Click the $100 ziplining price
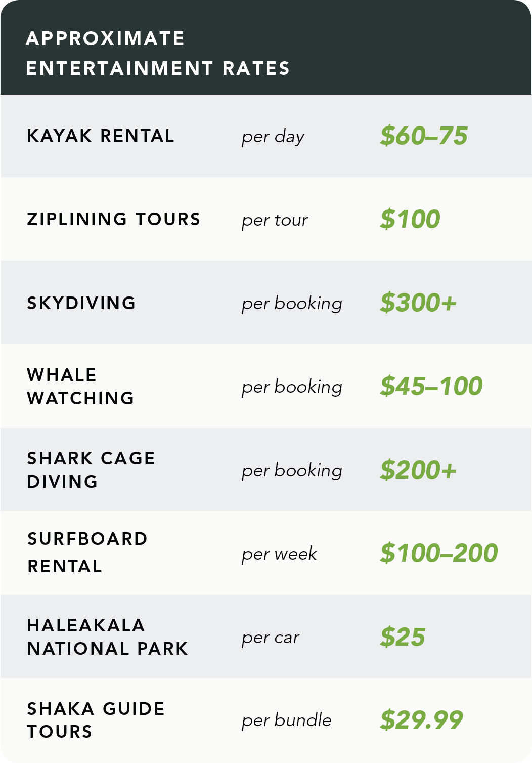The height and width of the screenshot is (763, 532). [x=410, y=219]
